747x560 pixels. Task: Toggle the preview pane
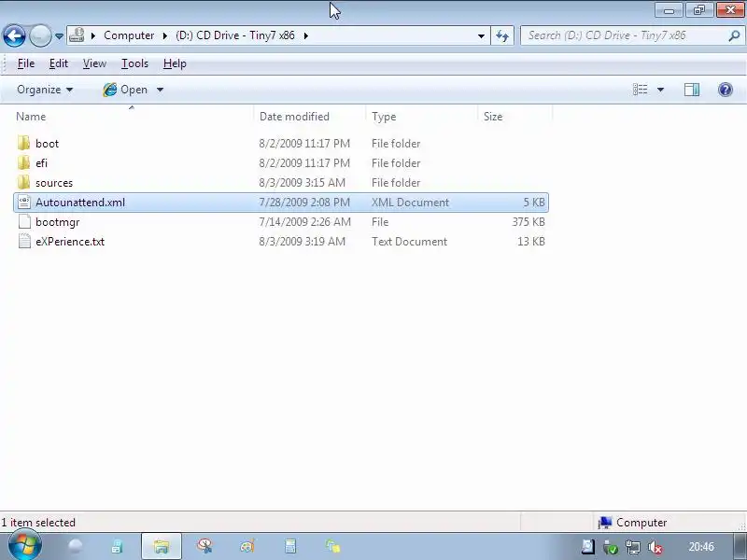692,90
